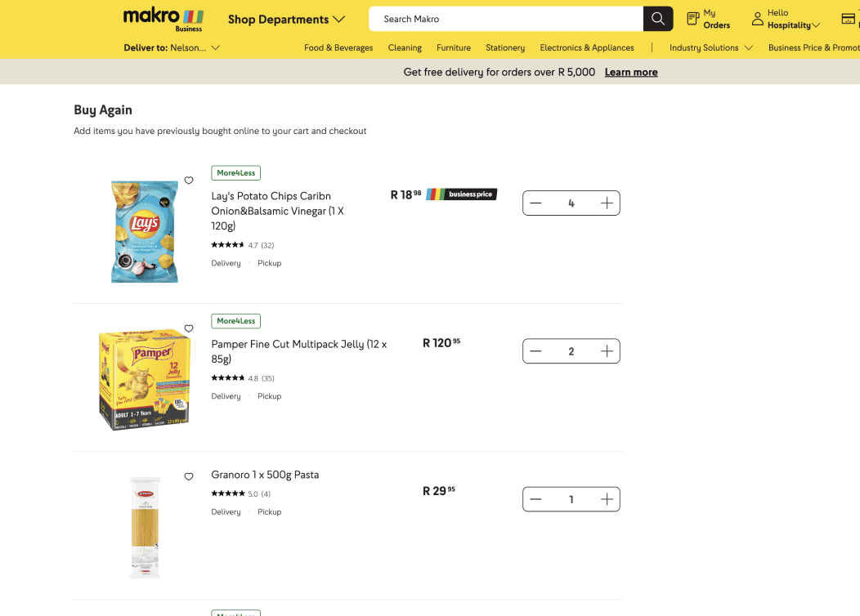The width and height of the screenshot is (860, 616).
Task: Click plus on Granoro Pasta quantity stepper
Action: tap(607, 499)
